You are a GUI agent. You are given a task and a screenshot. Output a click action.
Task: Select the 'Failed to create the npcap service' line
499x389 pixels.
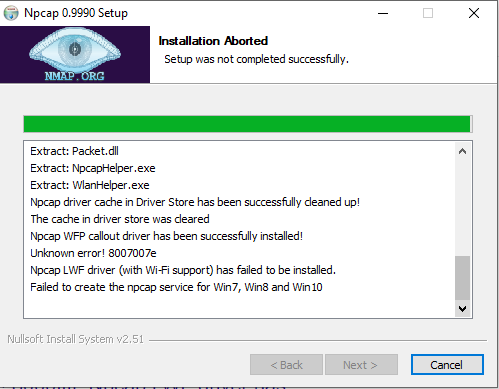coord(176,287)
